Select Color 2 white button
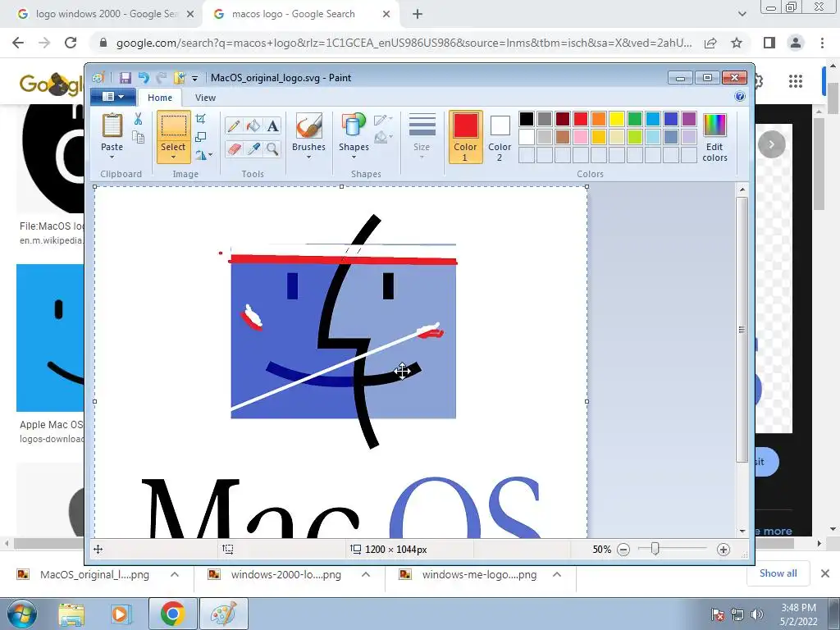The height and width of the screenshot is (630, 840). coord(500,137)
